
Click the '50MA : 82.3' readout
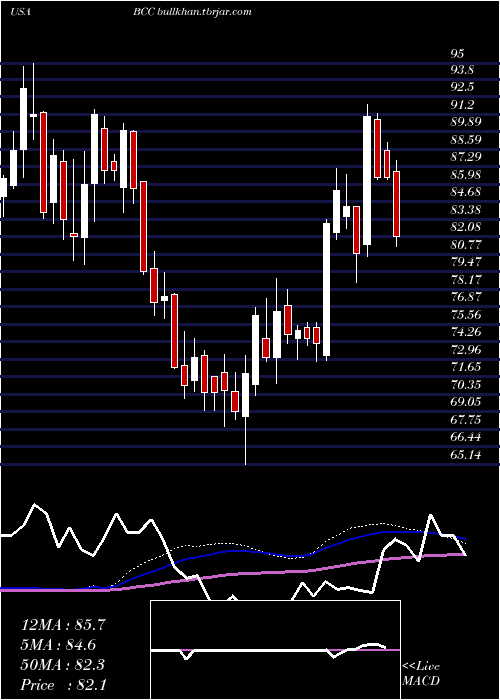[x=63, y=665]
